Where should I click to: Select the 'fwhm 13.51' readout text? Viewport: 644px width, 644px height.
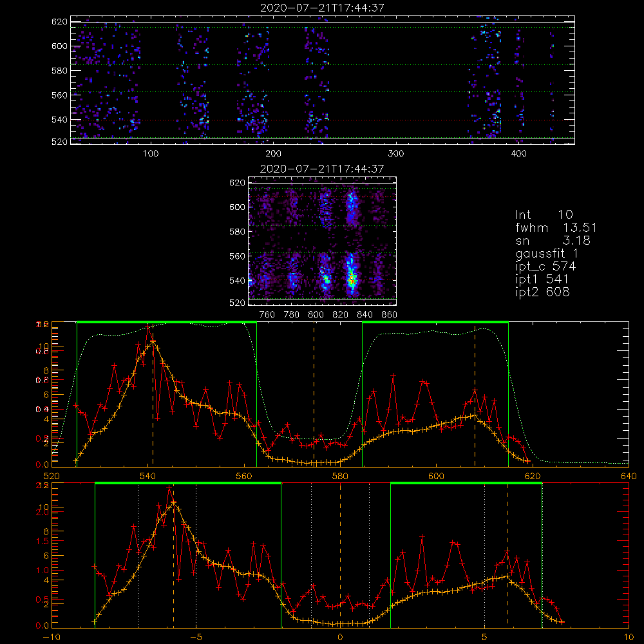tap(556, 227)
